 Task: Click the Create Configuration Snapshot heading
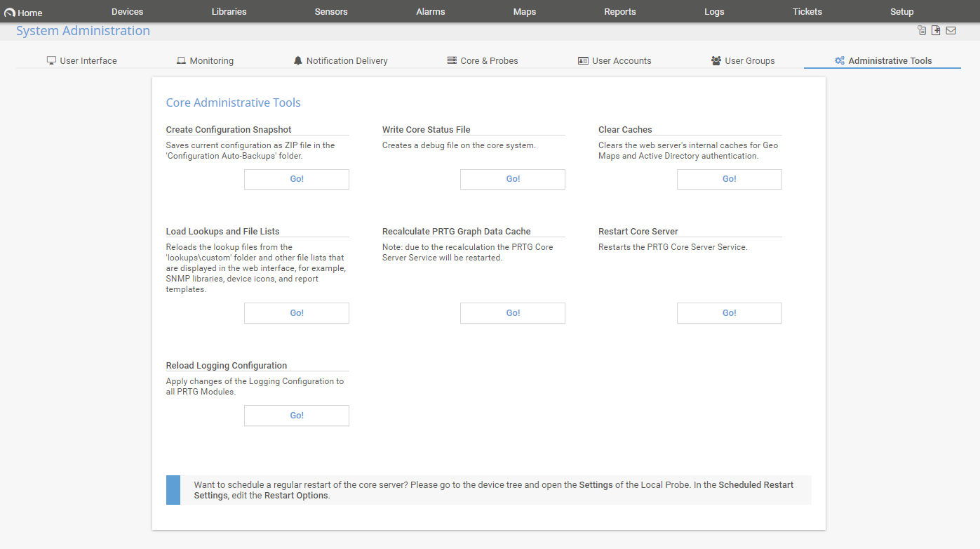[229, 129]
